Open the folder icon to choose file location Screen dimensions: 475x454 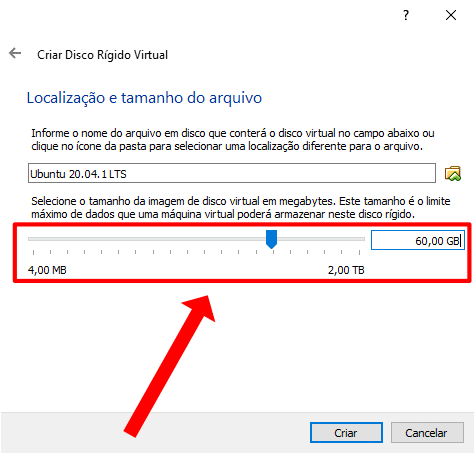click(453, 173)
